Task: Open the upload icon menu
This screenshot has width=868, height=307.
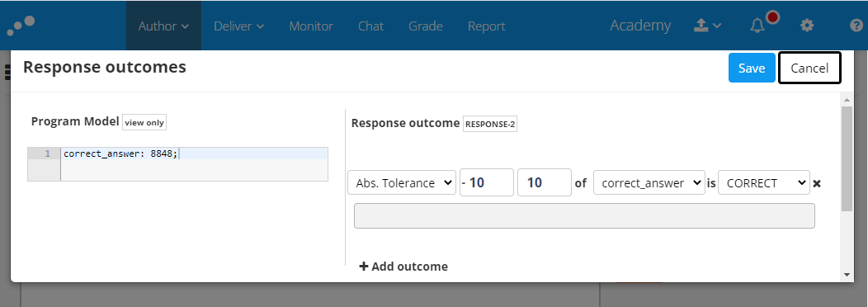Action: pyautogui.click(x=707, y=26)
